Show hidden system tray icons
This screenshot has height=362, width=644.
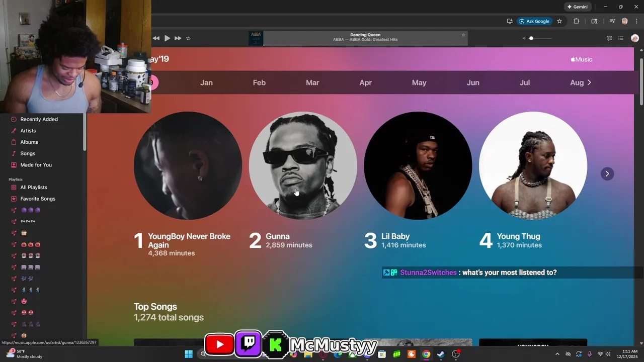pos(557,354)
